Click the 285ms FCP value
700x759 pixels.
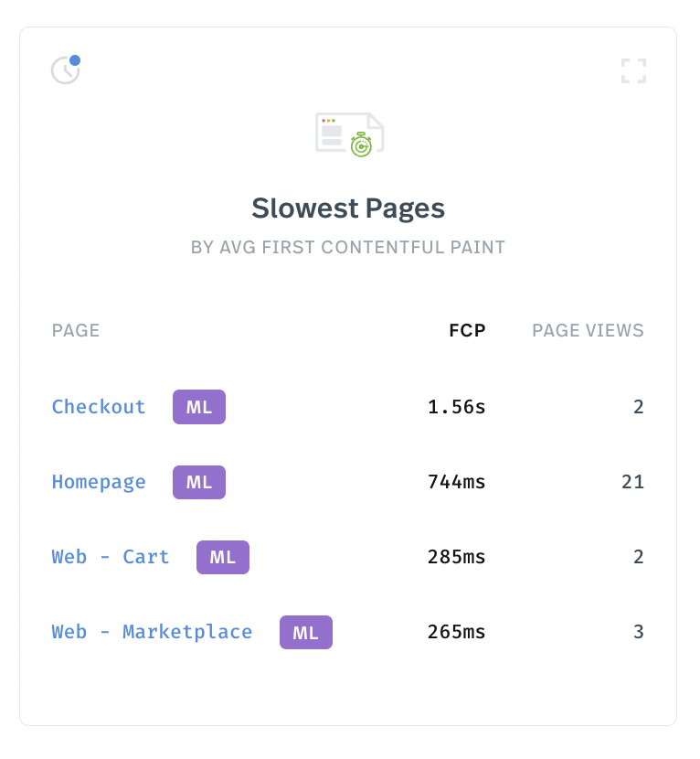click(x=457, y=557)
